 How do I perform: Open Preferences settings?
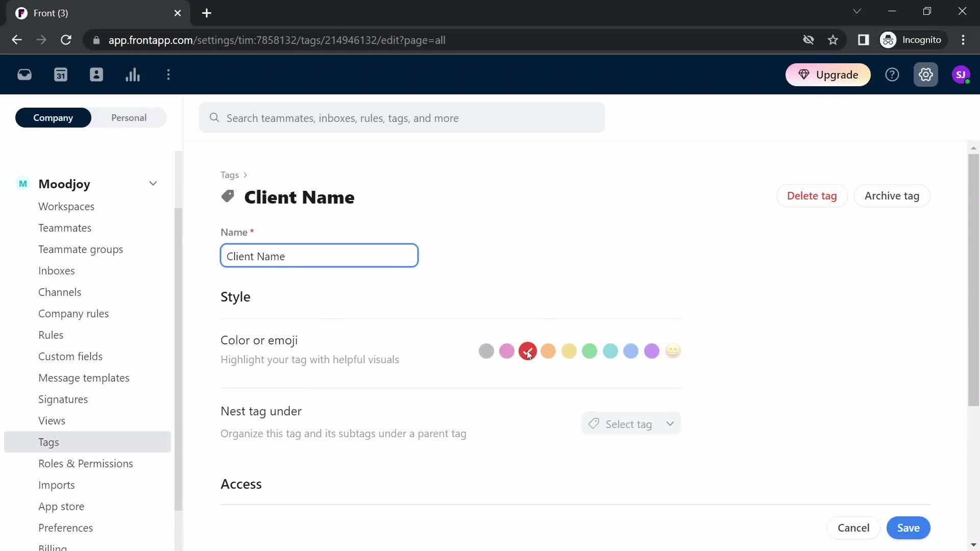point(66,528)
